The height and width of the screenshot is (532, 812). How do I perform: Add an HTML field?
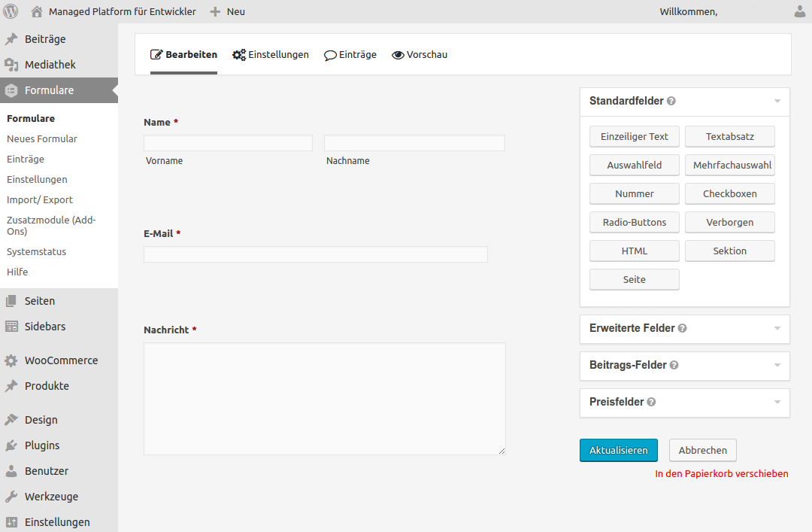coord(635,251)
